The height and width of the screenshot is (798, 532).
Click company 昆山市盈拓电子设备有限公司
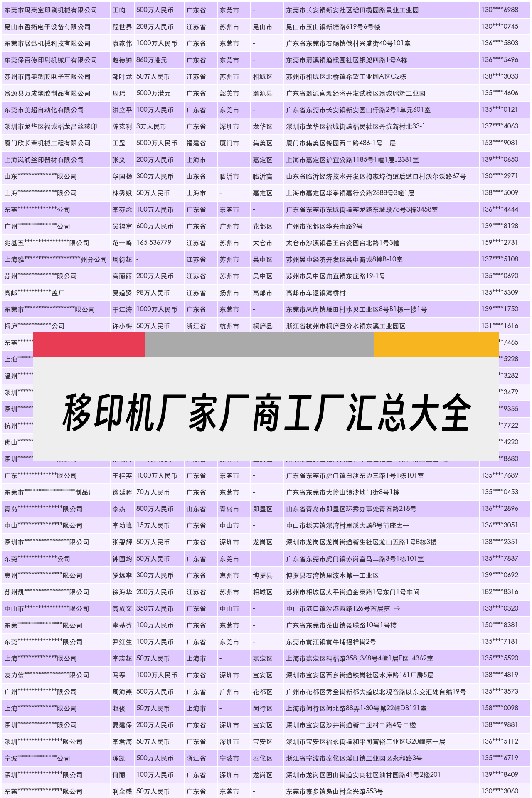tap(47, 27)
